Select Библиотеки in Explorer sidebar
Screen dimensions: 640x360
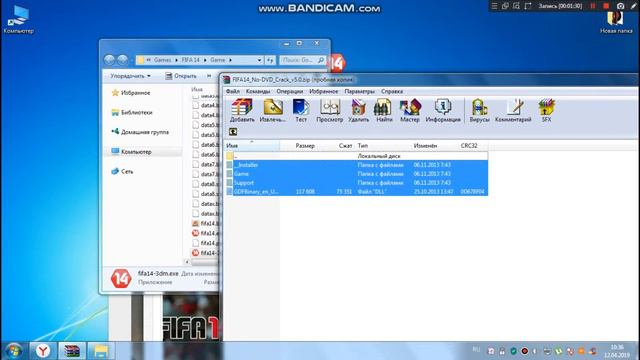[132, 113]
